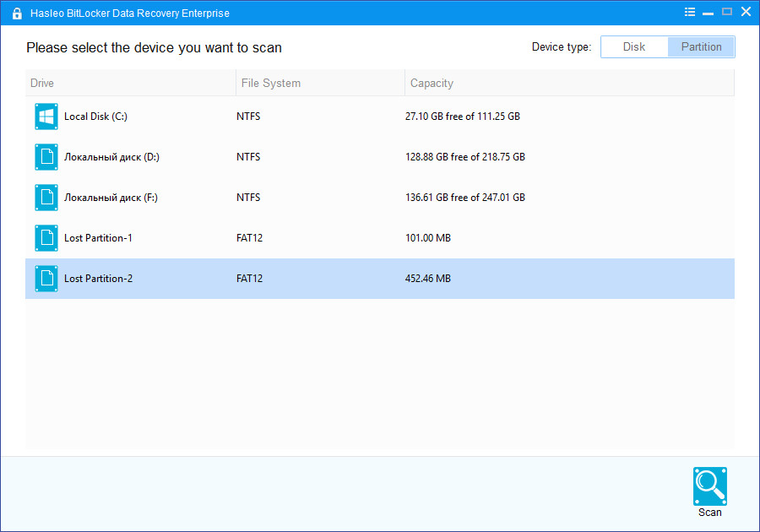Click FAT12 in the Lost Partition-2 row
This screenshot has height=532, width=760.
(x=249, y=279)
